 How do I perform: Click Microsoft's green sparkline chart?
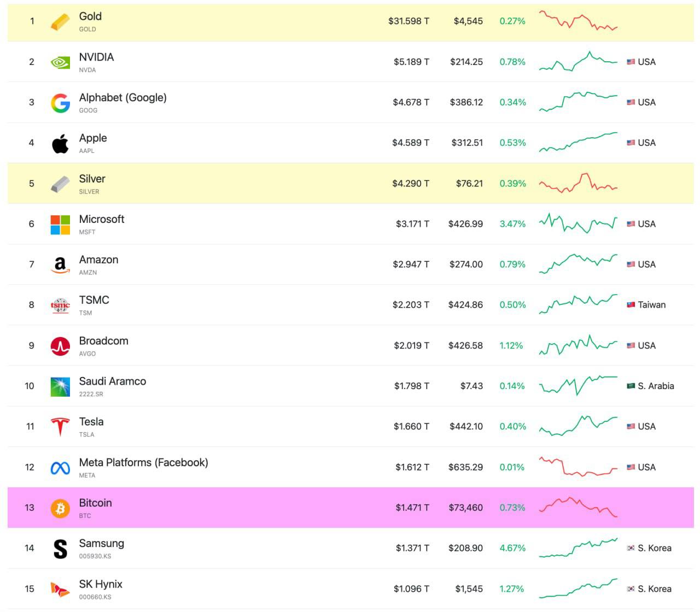(x=578, y=223)
